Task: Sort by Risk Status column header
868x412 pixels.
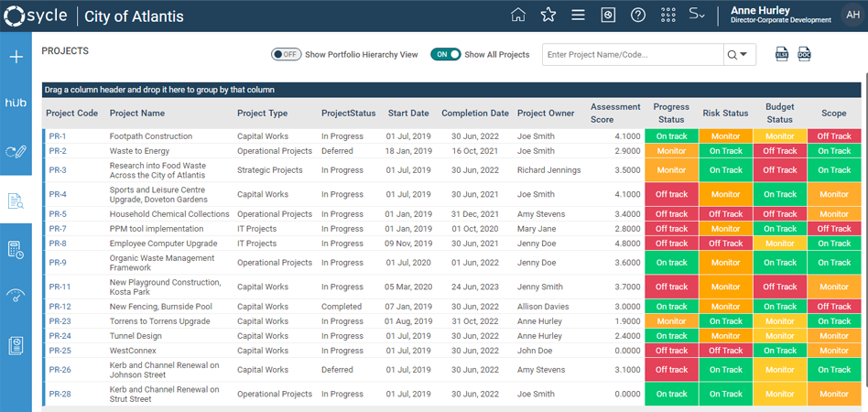Action: pos(725,113)
